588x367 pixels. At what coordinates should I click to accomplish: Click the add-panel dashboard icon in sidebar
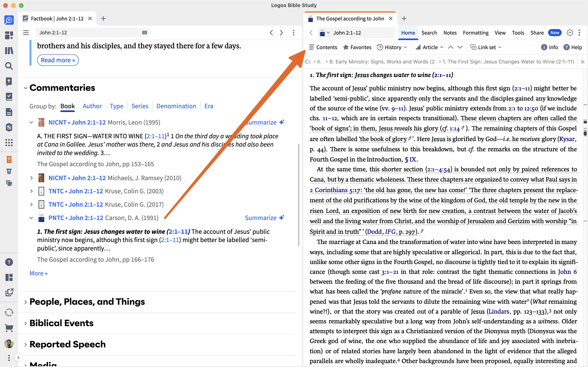(x=9, y=35)
